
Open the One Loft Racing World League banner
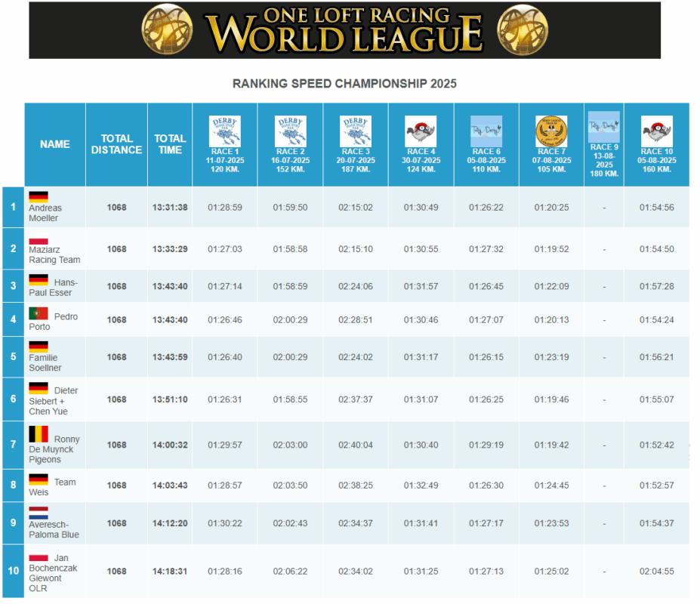point(344,30)
